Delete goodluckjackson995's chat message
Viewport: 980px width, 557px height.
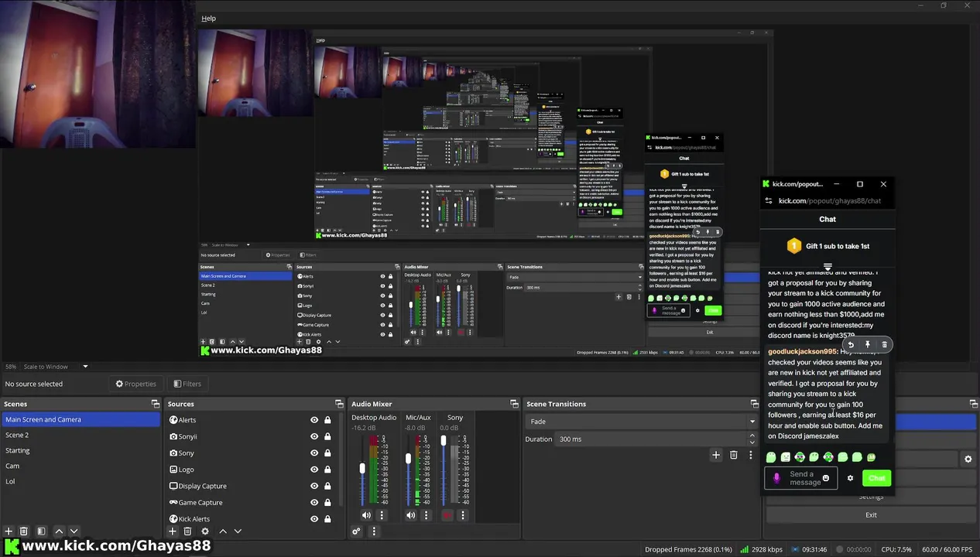click(885, 345)
